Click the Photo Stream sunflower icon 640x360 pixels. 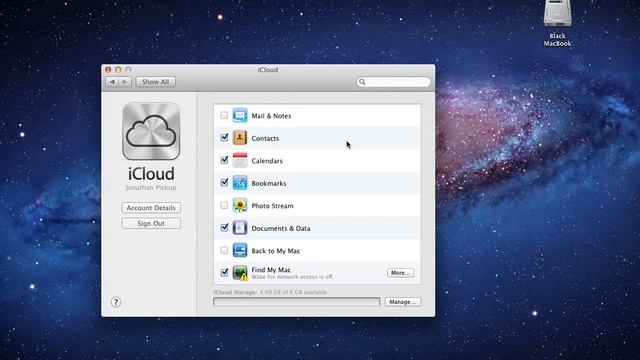pyautogui.click(x=240, y=205)
